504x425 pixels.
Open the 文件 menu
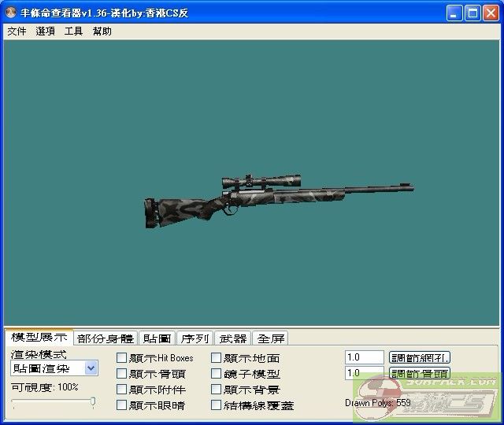pos(17,31)
